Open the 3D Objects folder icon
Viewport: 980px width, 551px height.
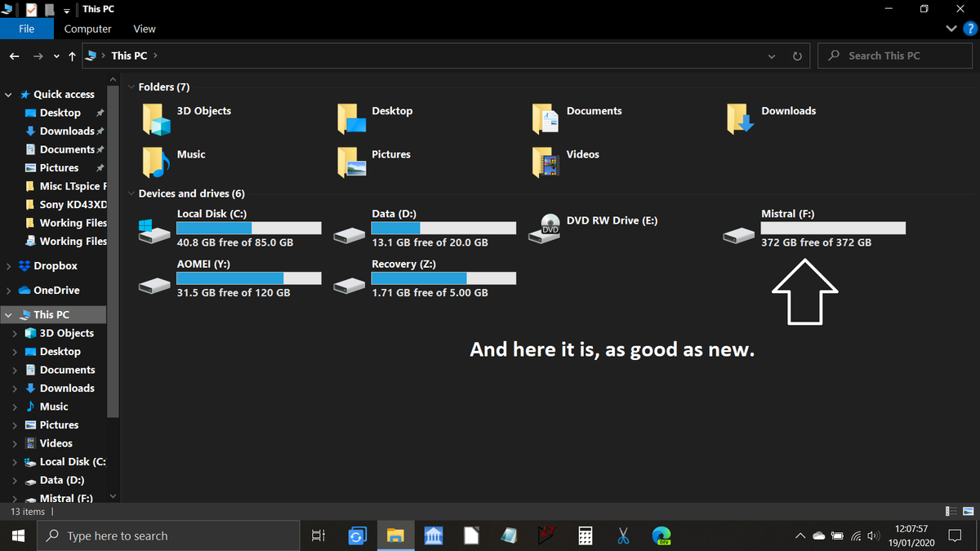coord(156,119)
